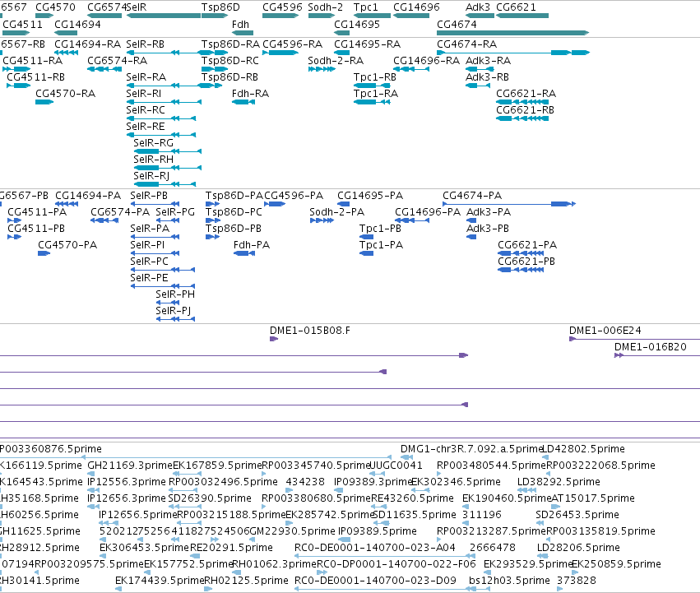This screenshot has height=593, width=700.
Task: Select transcript Sodh-2-RA
Action: (336, 61)
